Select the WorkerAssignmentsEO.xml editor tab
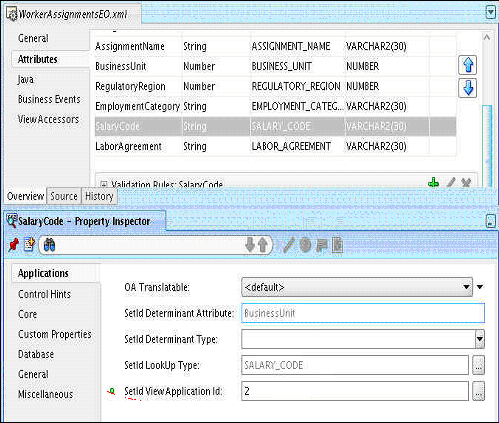Image resolution: width=499 pixels, height=423 pixels. pyautogui.click(x=73, y=14)
